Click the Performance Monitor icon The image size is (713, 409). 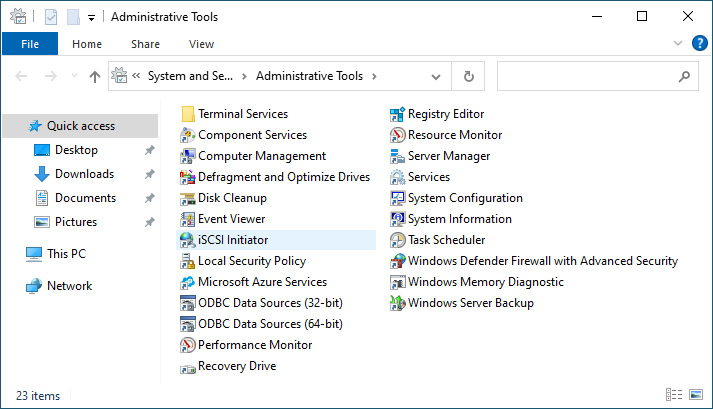pyautogui.click(x=188, y=345)
